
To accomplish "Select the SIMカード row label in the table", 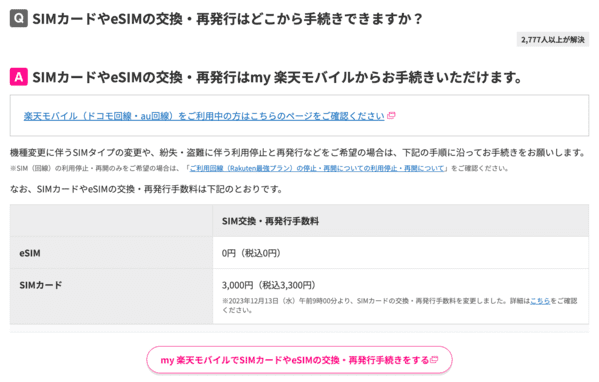I will coord(40,285).
